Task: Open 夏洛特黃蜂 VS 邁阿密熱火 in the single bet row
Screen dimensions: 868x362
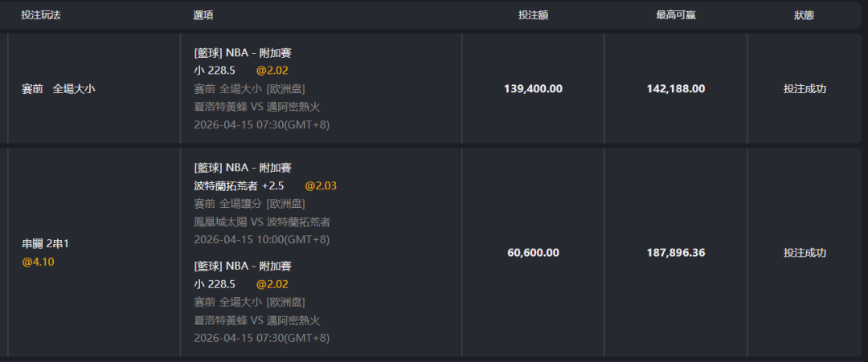Action: click(257, 107)
